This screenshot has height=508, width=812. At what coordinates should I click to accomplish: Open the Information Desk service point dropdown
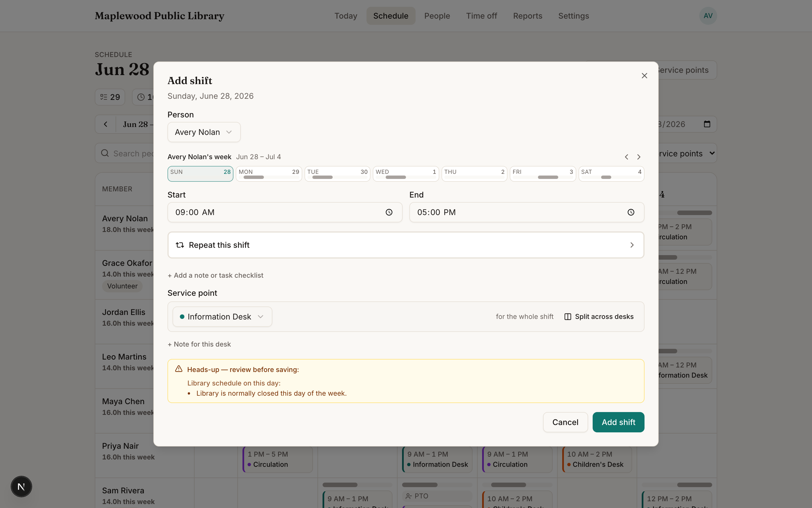(x=222, y=316)
